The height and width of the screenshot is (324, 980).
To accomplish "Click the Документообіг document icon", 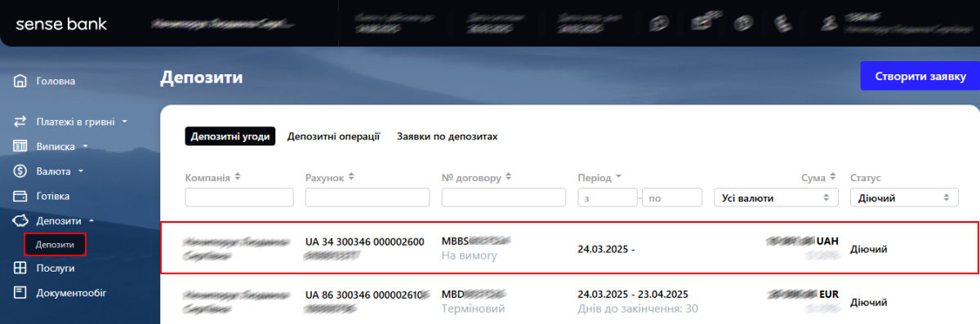I will pos(20,292).
